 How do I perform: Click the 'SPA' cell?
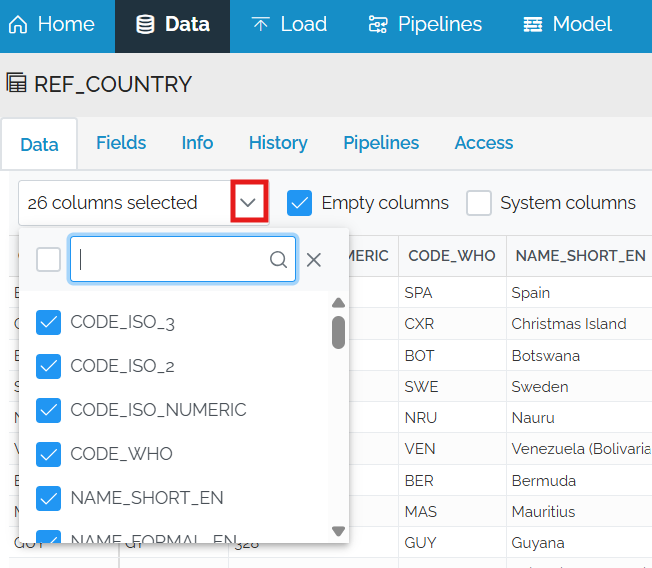[x=452, y=293]
